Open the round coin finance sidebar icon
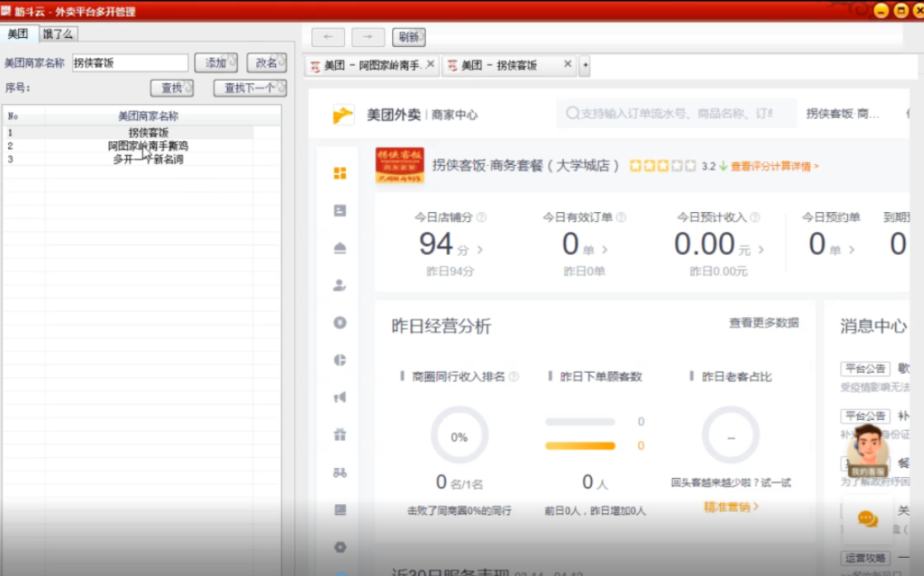This screenshot has width=924, height=576. [340, 322]
